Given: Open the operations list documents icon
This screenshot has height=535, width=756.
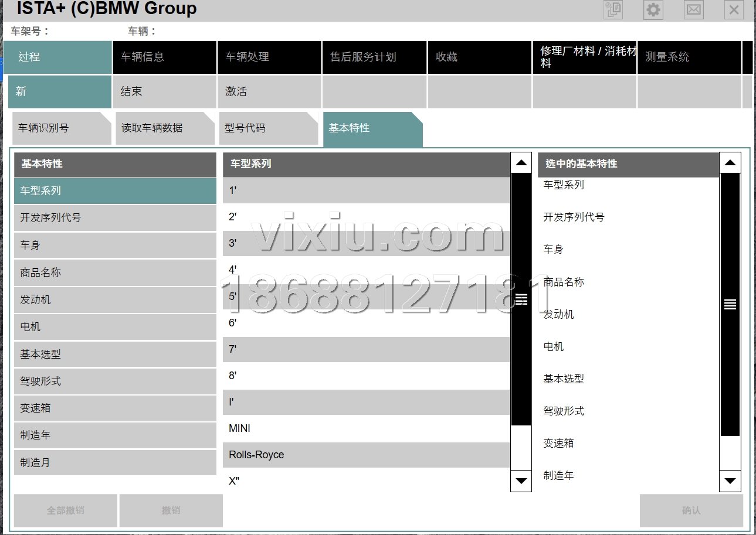Looking at the screenshot, I should click(x=613, y=10).
